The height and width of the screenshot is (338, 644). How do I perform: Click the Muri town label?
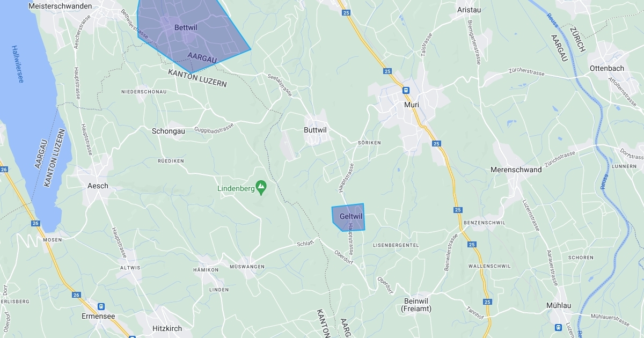click(x=412, y=105)
